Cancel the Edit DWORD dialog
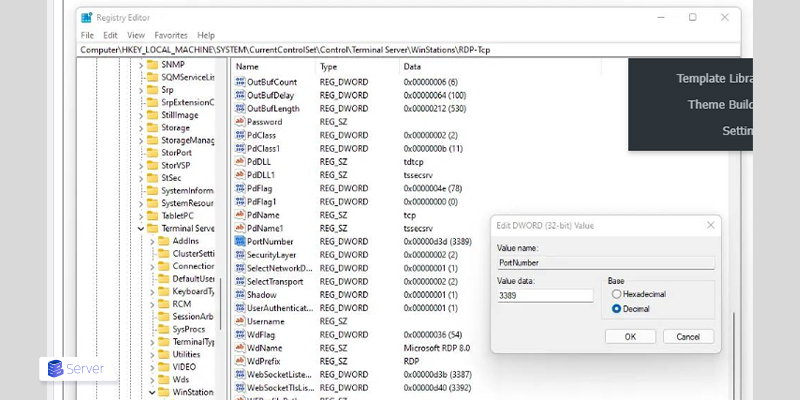 pos(688,337)
